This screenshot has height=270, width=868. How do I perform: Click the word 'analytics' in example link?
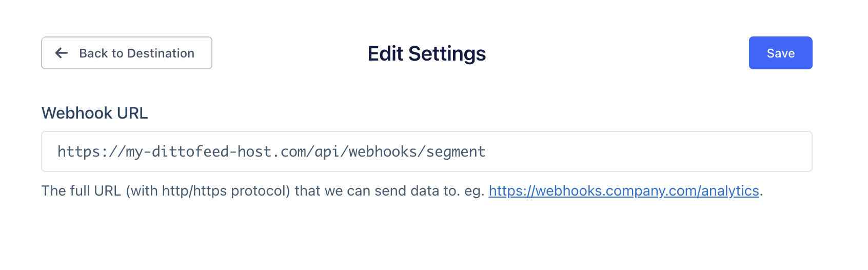(x=730, y=191)
